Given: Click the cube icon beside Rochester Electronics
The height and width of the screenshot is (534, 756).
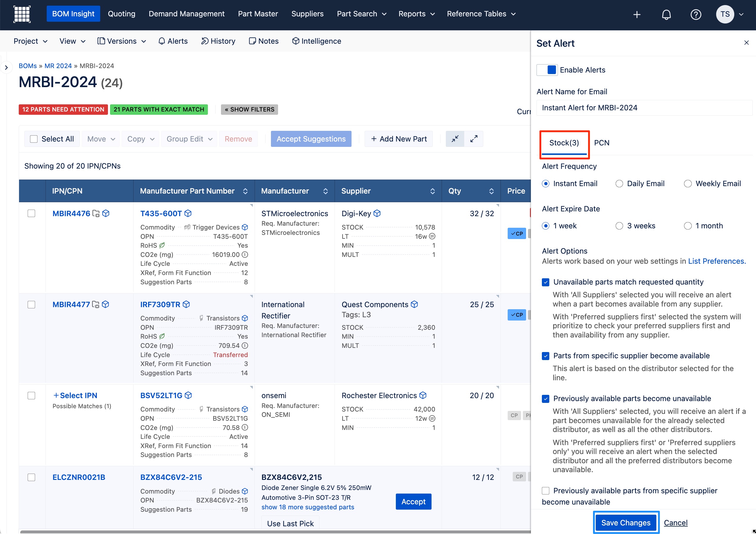Looking at the screenshot, I should point(423,395).
